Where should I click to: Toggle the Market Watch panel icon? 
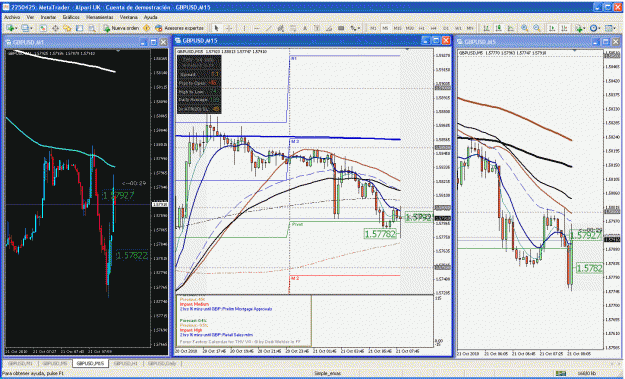click(x=43, y=28)
